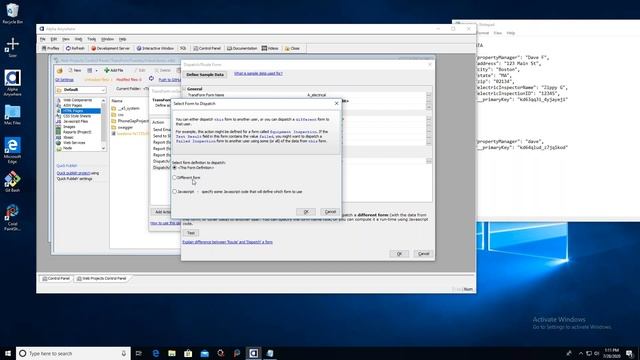Open the Mac Files desktop folder

(x=12, y=115)
